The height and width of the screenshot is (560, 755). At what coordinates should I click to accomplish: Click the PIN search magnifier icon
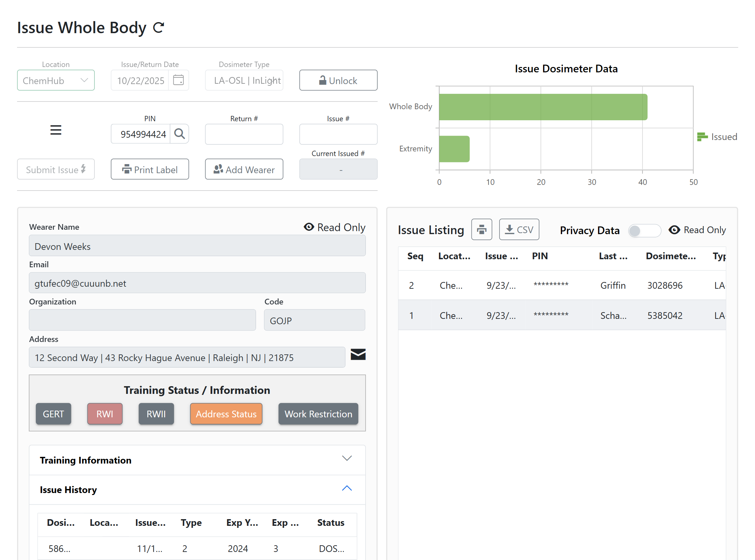(x=179, y=134)
